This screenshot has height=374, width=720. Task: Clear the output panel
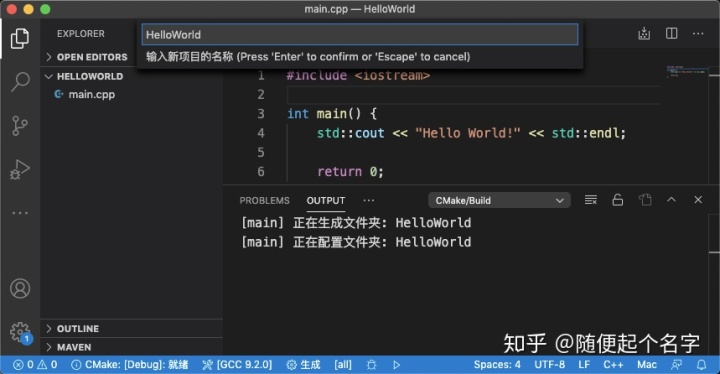click(x=591, y=200)
